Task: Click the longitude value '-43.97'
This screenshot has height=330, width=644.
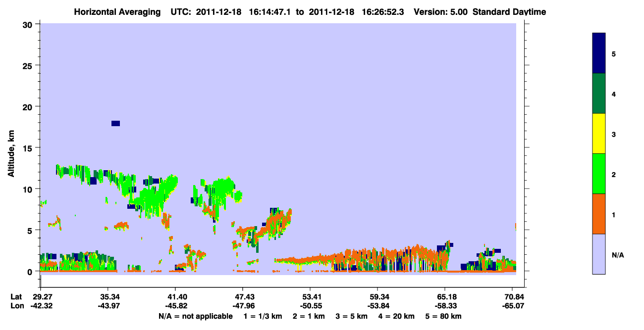Action: coord(108,306)
